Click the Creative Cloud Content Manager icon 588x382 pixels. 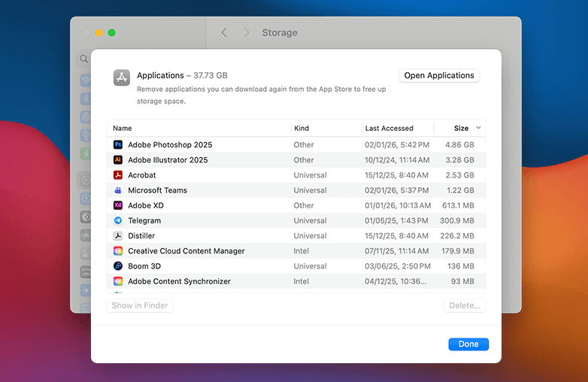[x=118, y=251]
